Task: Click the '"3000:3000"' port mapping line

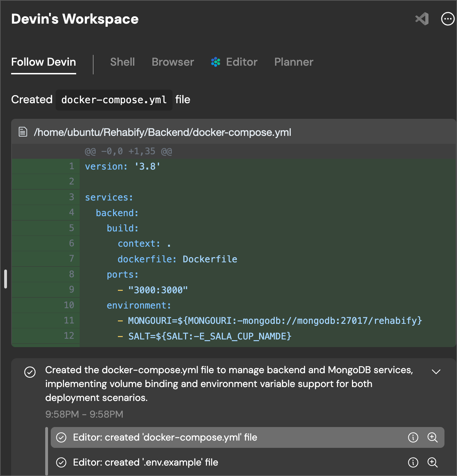Action: tap(153, 290)
